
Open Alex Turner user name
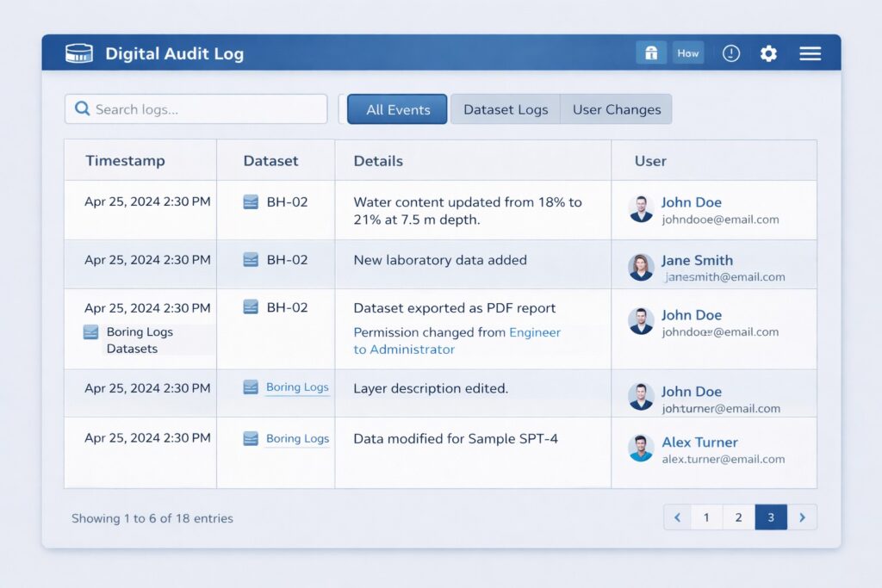[x=699, y=443]
